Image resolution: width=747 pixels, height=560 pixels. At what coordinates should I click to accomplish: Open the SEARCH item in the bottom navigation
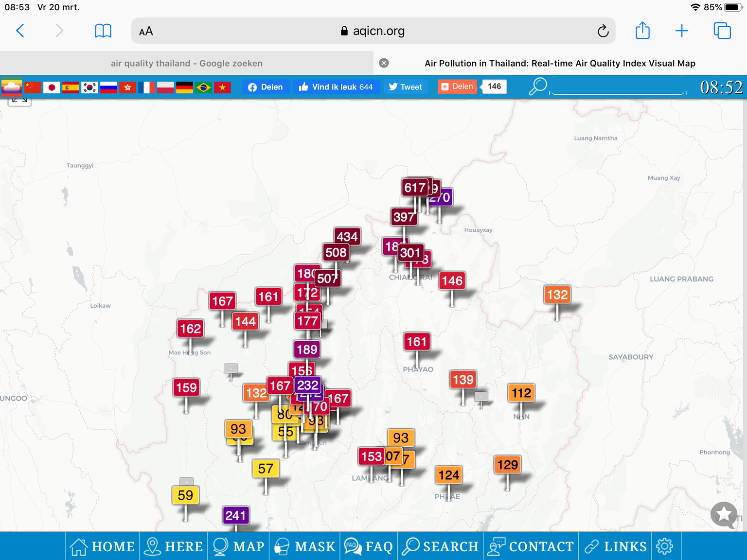pos(441,546)
